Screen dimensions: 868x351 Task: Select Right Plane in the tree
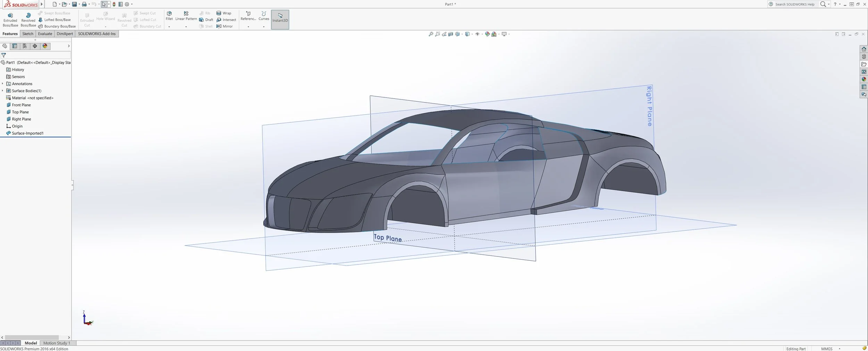pos(19,119)
